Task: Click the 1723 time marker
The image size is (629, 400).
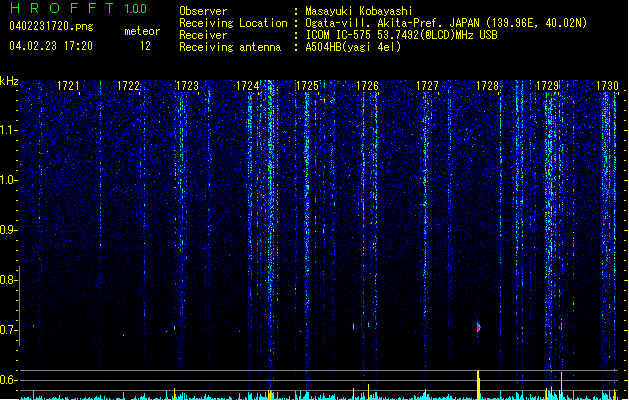Action: click(x=188, y=86)
